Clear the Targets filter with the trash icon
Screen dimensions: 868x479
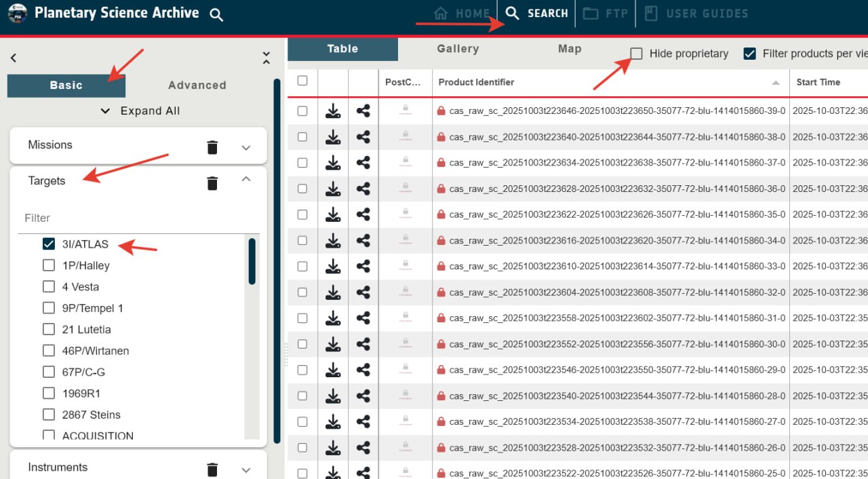(212, 183)
